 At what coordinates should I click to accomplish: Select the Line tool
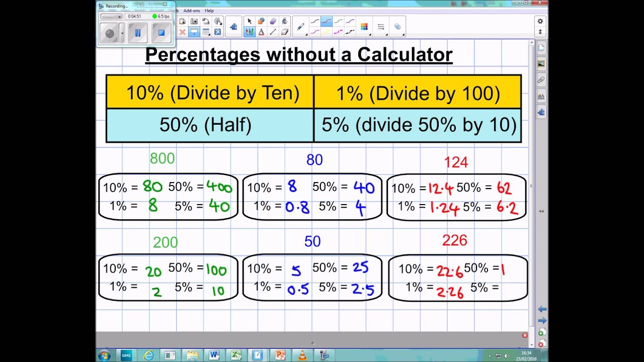[273, 32]
